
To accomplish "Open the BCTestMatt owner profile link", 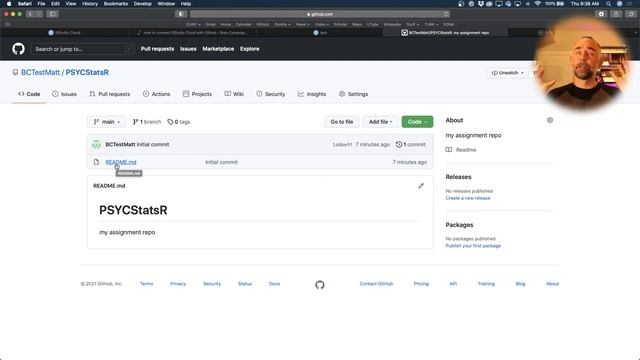I will (40, 72).
